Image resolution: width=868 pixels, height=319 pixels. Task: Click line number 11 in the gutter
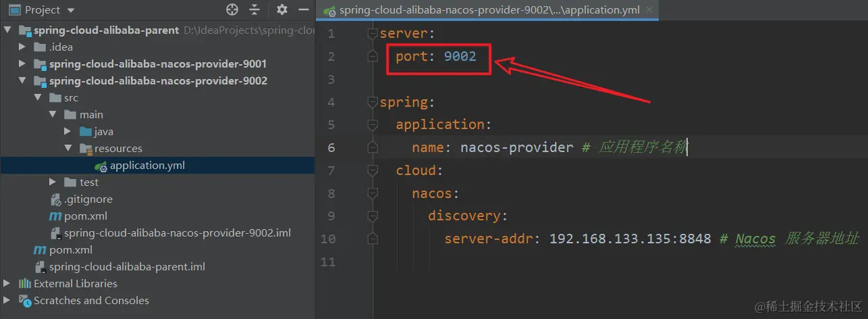(x=328, y=262)
